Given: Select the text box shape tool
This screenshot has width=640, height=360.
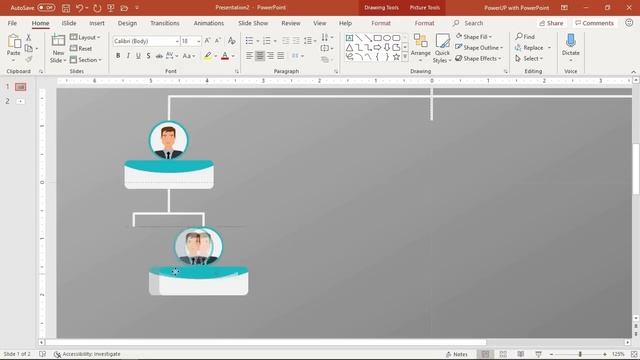Looking at the screenshot, I should 349,38.
